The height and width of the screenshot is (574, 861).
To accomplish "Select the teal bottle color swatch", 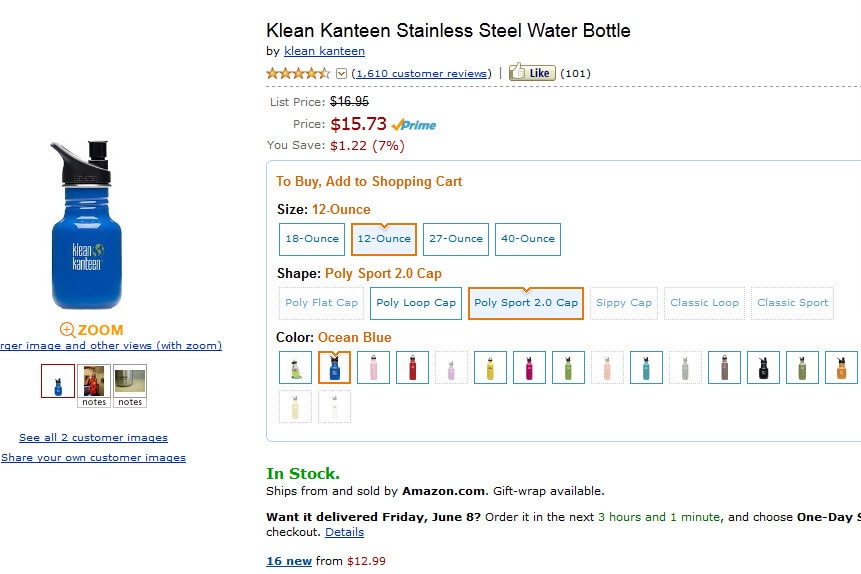I will [x=646, y=367].
